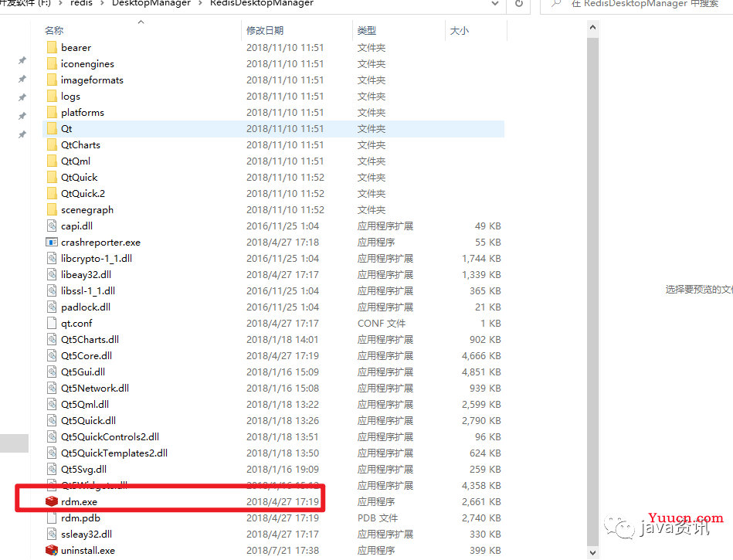The height and width of the screenshot is (560, 733).
Task: Select the libcrypto-1_1.dll file icon
Action: point(52,258)
